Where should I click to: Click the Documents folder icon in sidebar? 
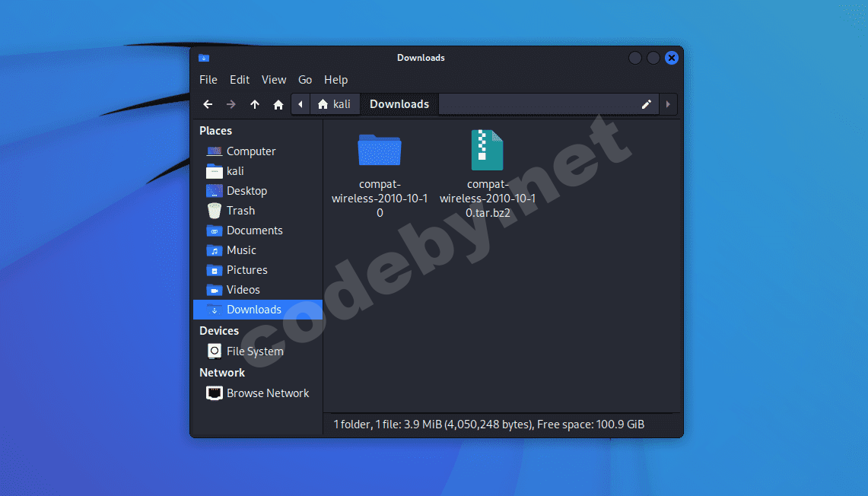coord(215,231)
